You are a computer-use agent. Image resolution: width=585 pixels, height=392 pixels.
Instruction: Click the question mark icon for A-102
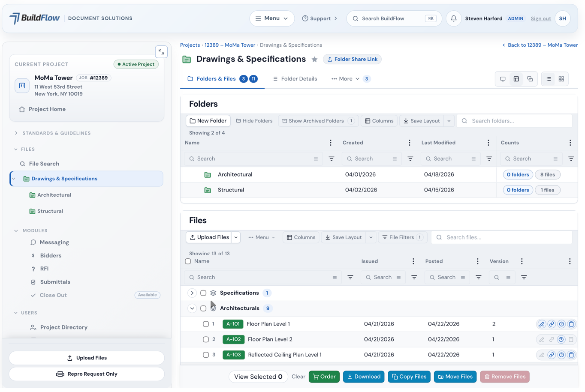pos(561,340)
